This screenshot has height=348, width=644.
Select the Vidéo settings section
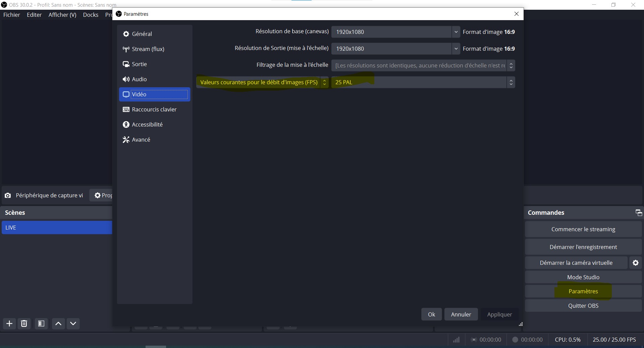coord(155,94)
